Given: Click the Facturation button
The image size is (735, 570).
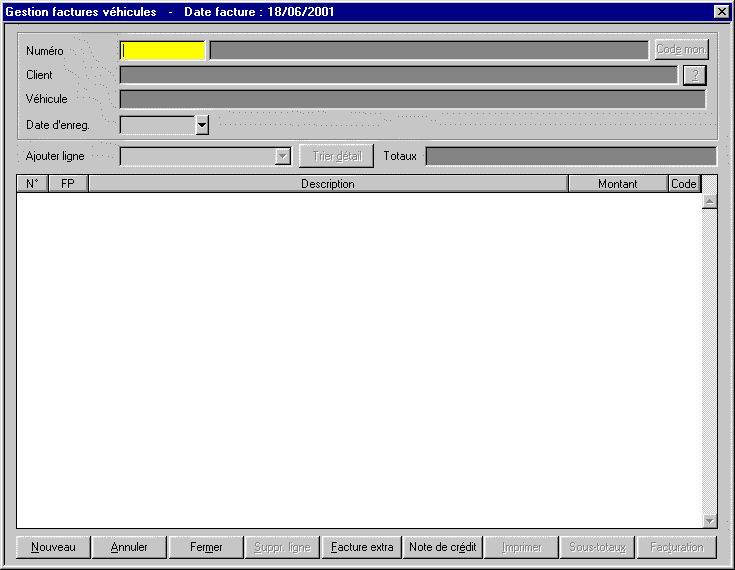Looking at the screenshot, I should (x=677, y=547).
